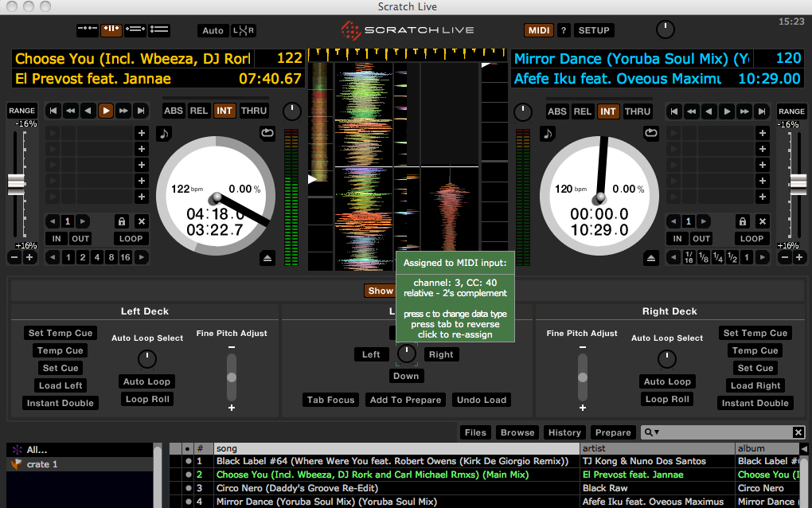Enable REL mode on left deck
The image size is (812, 508).
coord(199,111)
